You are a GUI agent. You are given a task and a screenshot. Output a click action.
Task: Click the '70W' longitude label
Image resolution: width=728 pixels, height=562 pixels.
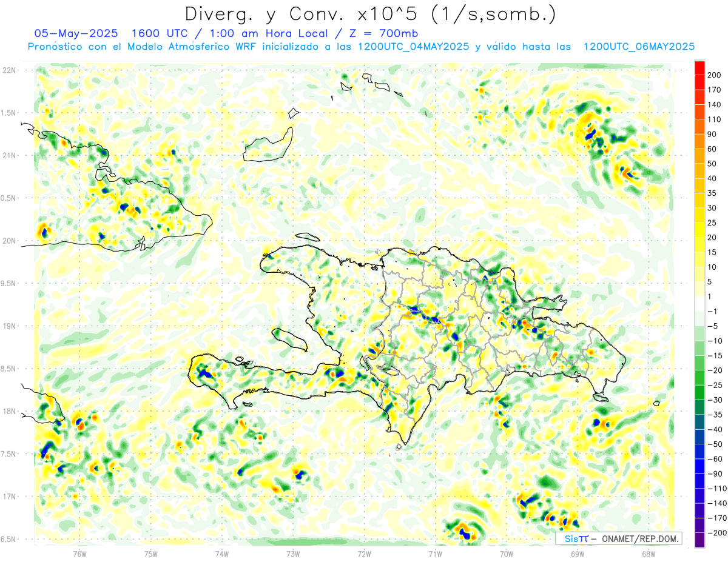coord(507,553)
